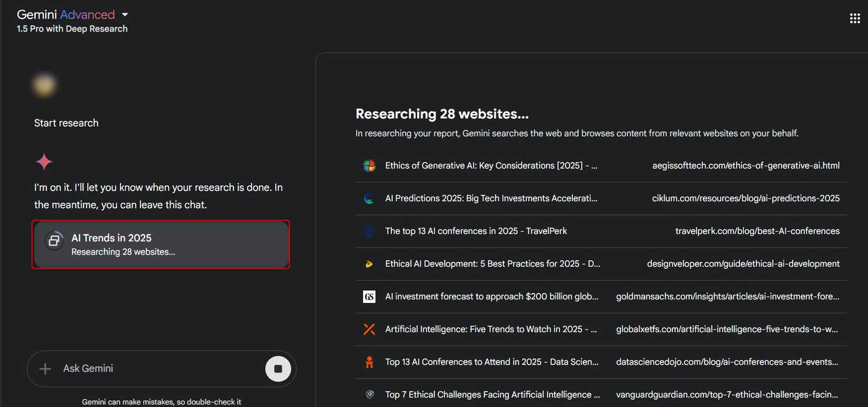
Task: Expand the Gemini Advanced model dropdown arrow
Action: (125, 15)
